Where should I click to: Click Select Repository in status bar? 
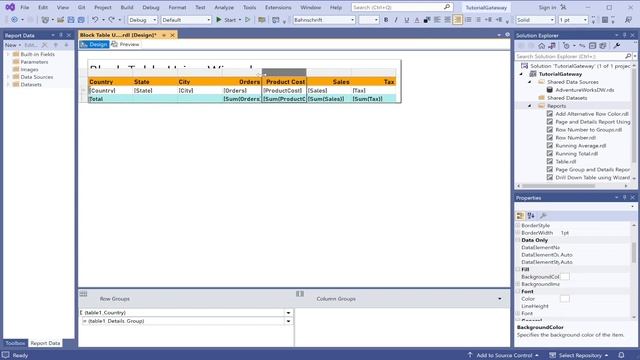[579, 355]
